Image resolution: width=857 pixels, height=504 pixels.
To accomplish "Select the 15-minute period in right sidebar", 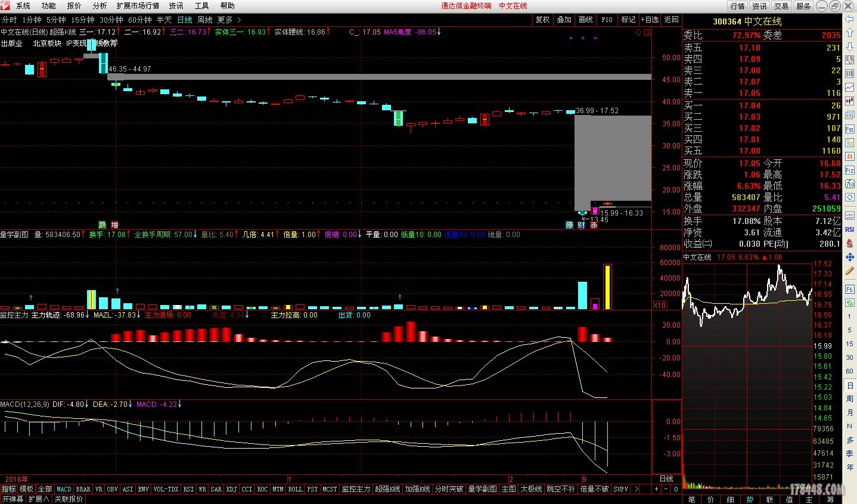I will pyautogui.click(x=850, y=344).
